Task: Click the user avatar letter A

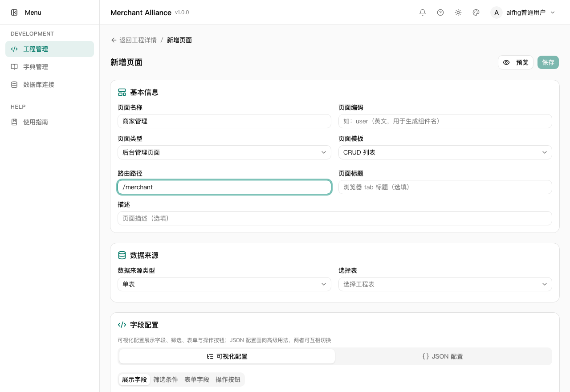Action: [497, 12]
